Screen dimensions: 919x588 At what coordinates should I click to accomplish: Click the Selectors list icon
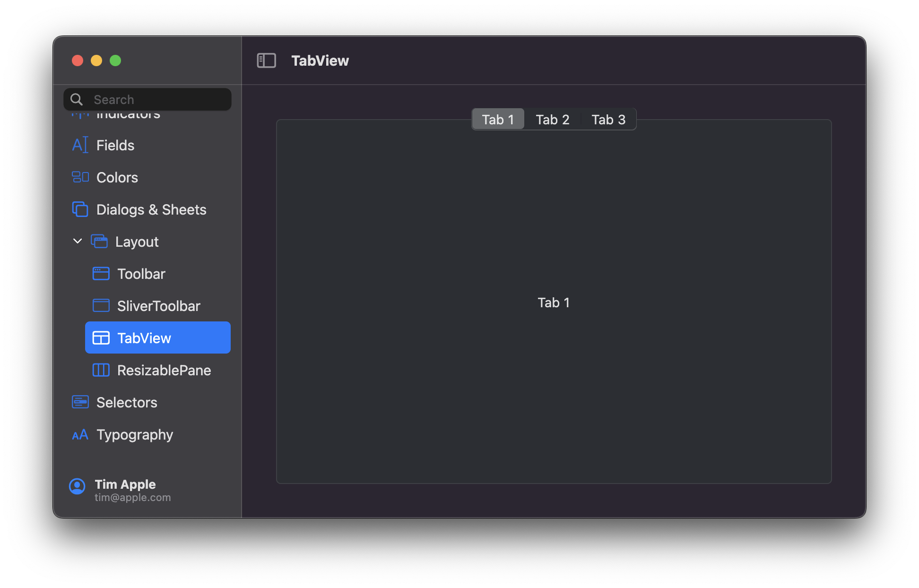[x=80, y=402]
